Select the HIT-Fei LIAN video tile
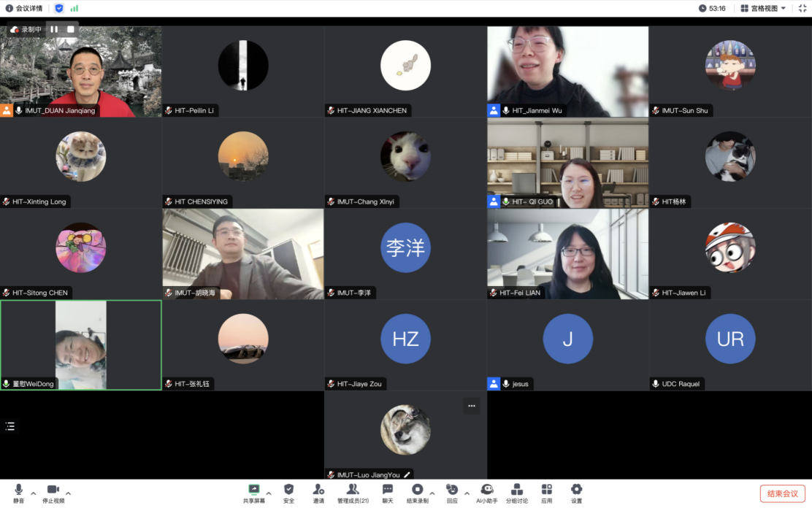The height and width of the screenshot is (508, 812). (x=567, y=254)
